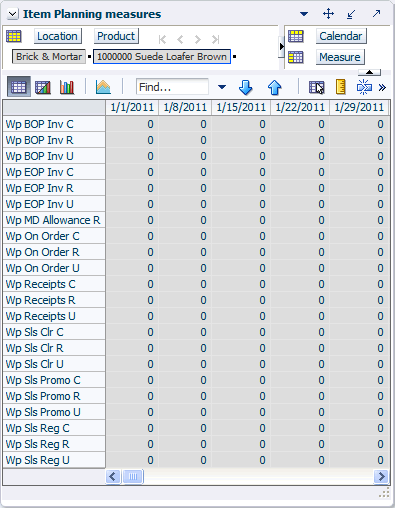Select the Wp Sls Promo R row
The width and height of the screenshot is (395, 508).
(54, 396)
